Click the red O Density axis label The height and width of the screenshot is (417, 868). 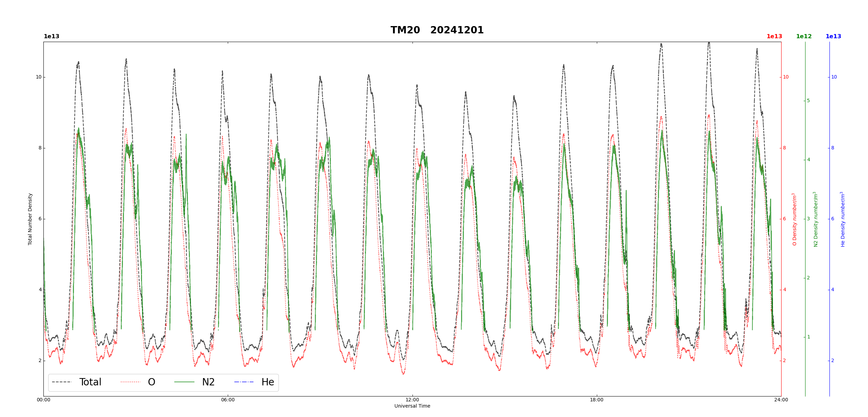[x=794, y=219]
